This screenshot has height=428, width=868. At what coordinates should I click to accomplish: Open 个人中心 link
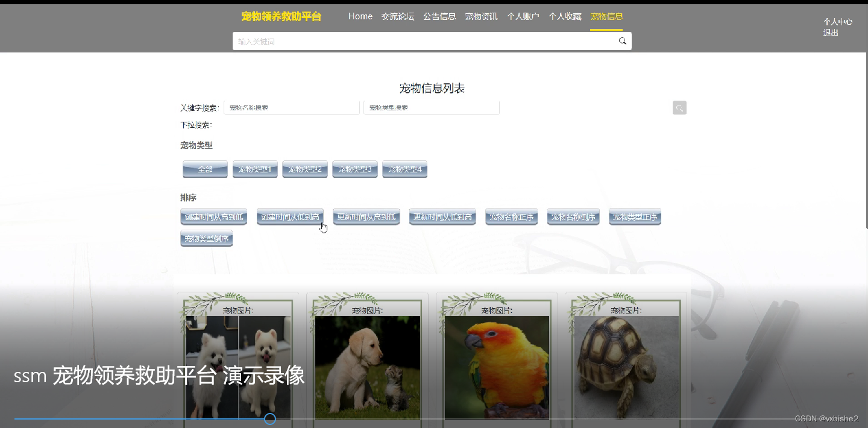pos(838,22)
